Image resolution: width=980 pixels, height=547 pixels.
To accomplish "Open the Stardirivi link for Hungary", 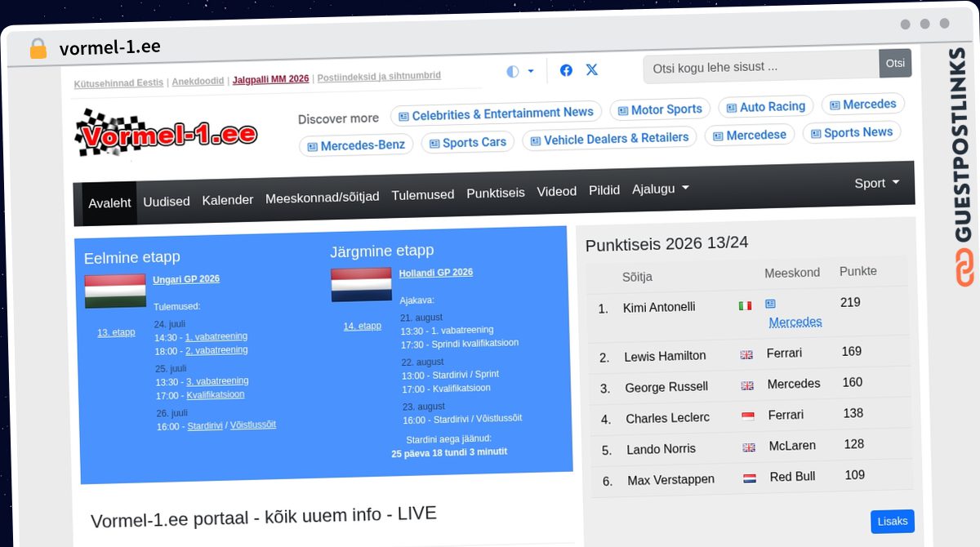I will pos(205,426).
